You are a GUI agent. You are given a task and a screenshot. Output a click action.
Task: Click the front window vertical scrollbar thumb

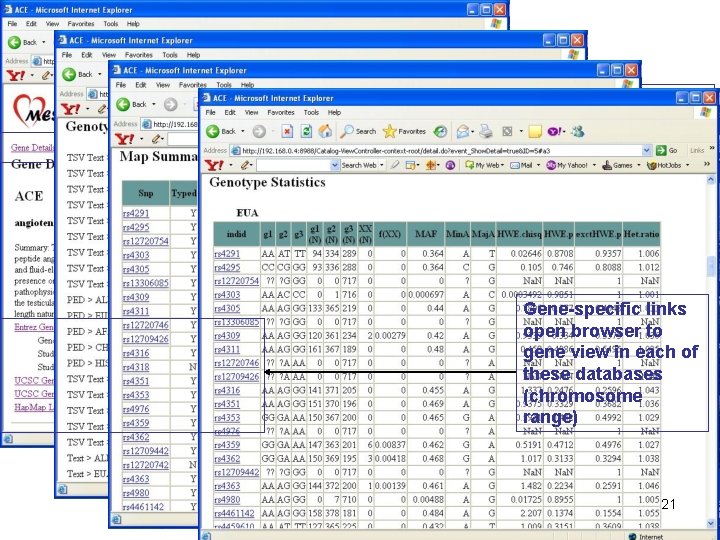tap(712, 266)
